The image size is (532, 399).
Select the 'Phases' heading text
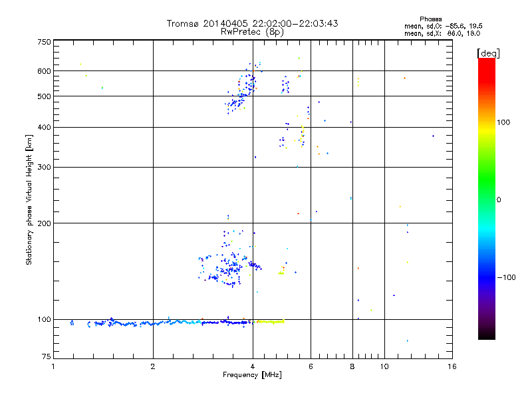[x=430, y=19]
